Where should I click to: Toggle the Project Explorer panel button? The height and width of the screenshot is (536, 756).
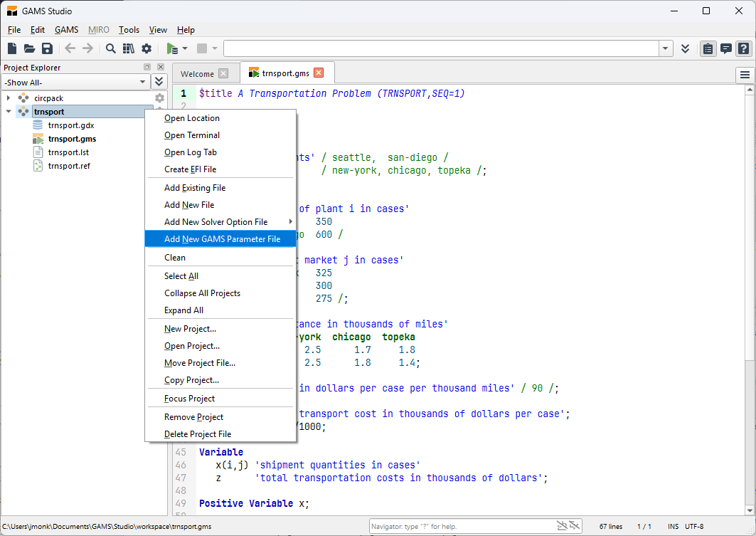pos(708,48)
